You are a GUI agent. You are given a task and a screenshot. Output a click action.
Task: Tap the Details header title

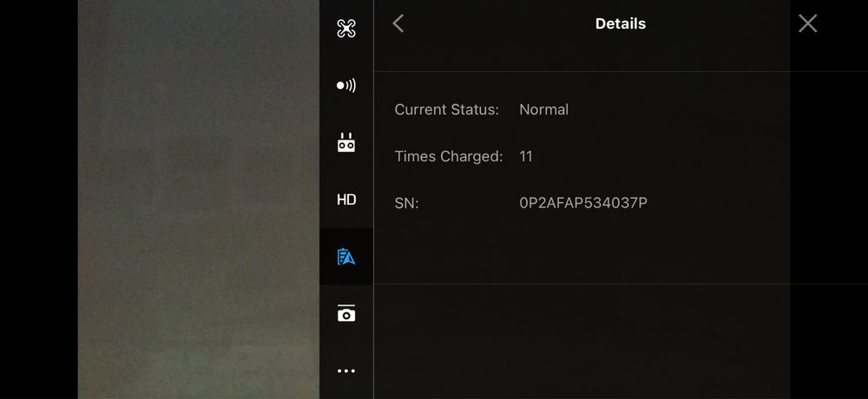tap(620, 23)
